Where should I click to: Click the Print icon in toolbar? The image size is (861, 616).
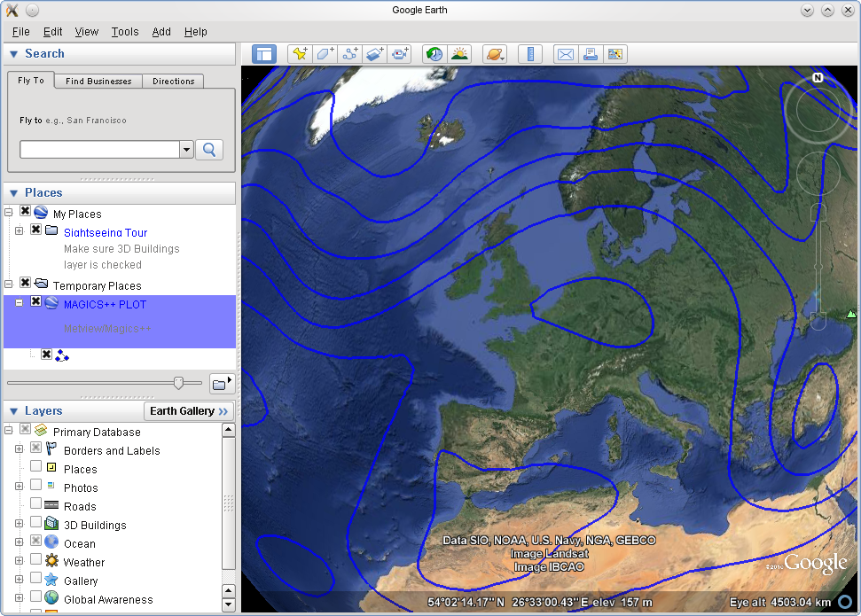point(591,54)
